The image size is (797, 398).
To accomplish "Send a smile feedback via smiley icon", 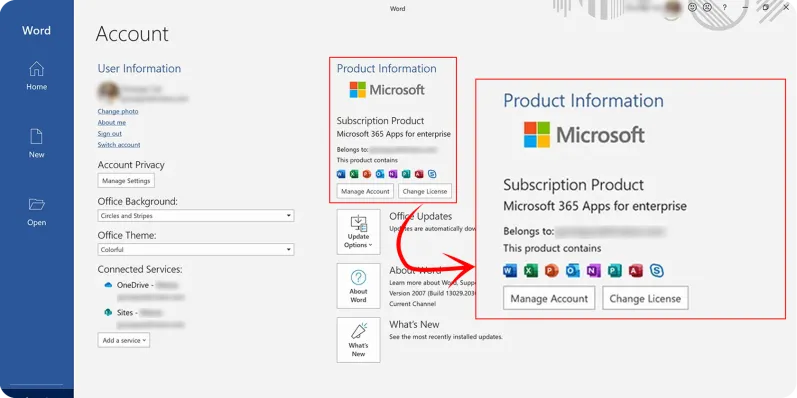I will tap(692, 8).
